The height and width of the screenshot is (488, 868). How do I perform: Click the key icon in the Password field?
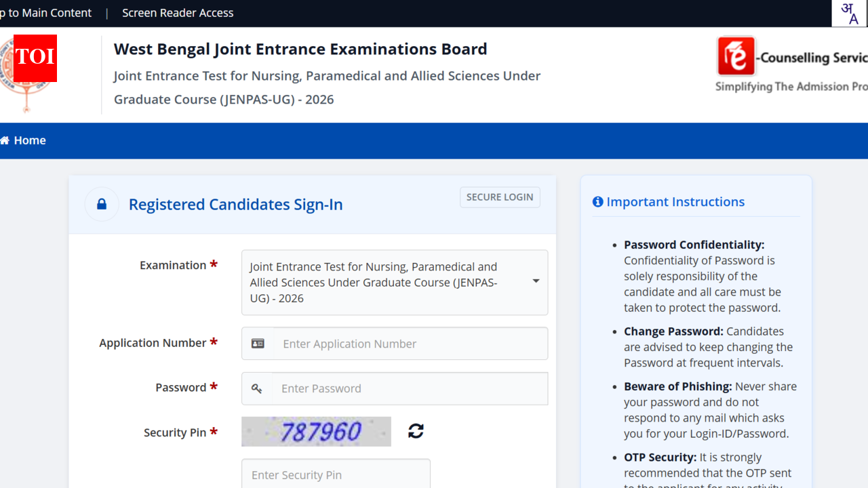coord(257,388)
